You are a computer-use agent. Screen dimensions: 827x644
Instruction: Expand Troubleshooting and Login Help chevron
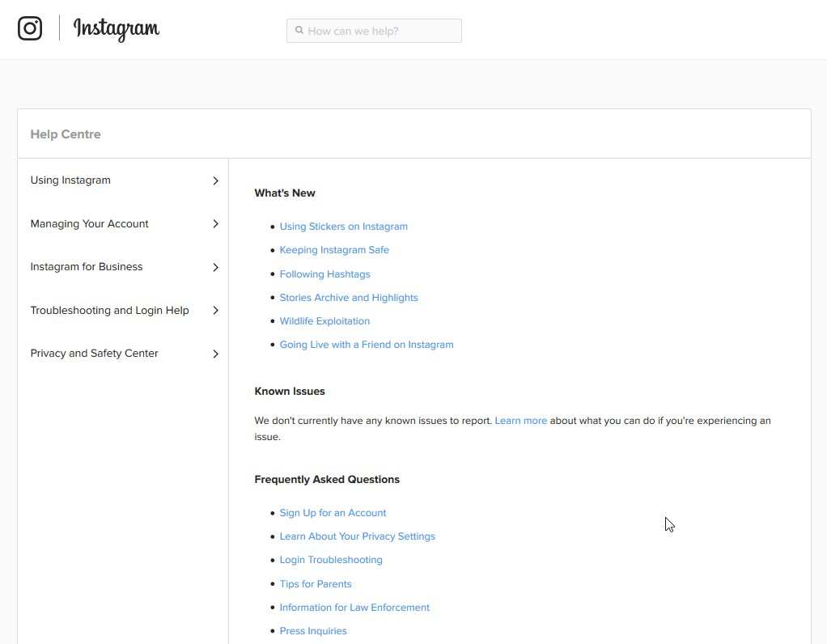pos(215,311)
